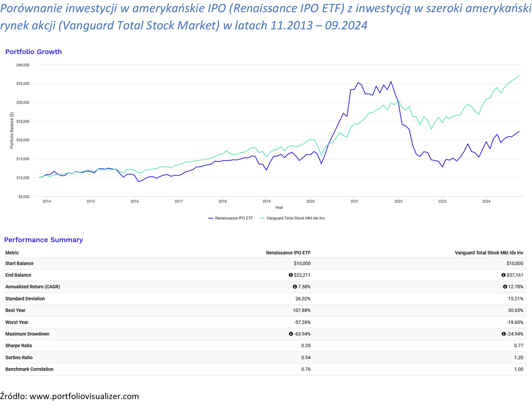532x412 pixels.
Task: Click info icon beside -24.94% drawdown
Action: coord(504,334)
